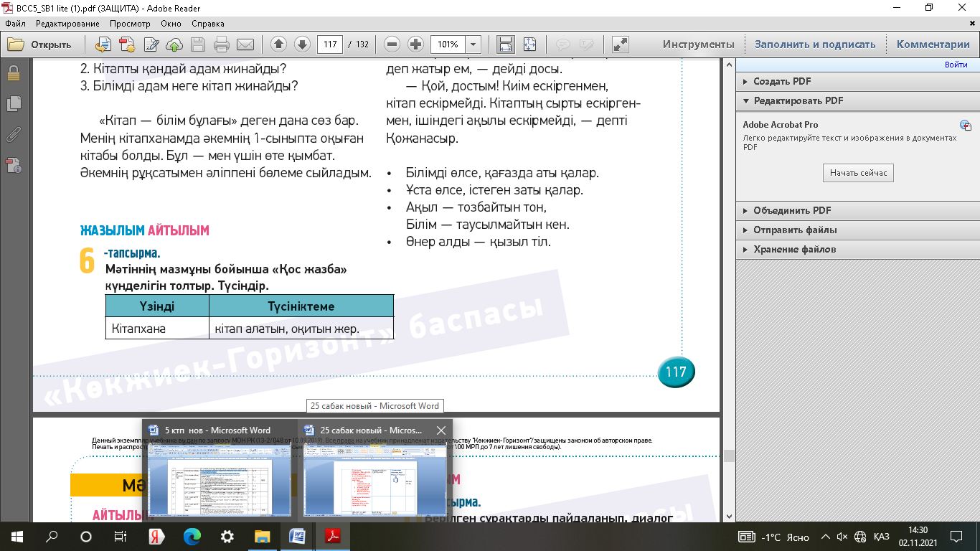The image size is (980, 551).
Task: Click the previous page arrow
Action: (279, 44)
